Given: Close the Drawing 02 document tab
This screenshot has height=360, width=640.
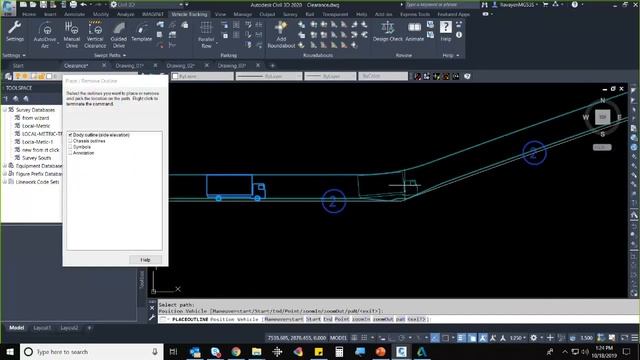Looking at the screenshot, I should 207,65.
